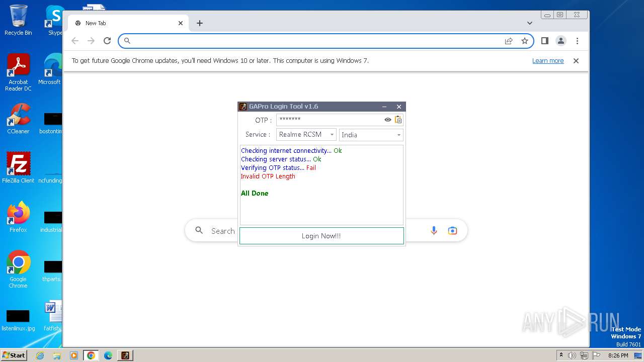Open the media player on the taskbar
Image resolution: width=644 pixels, height=362 pixels.
(x=74, y=355)
